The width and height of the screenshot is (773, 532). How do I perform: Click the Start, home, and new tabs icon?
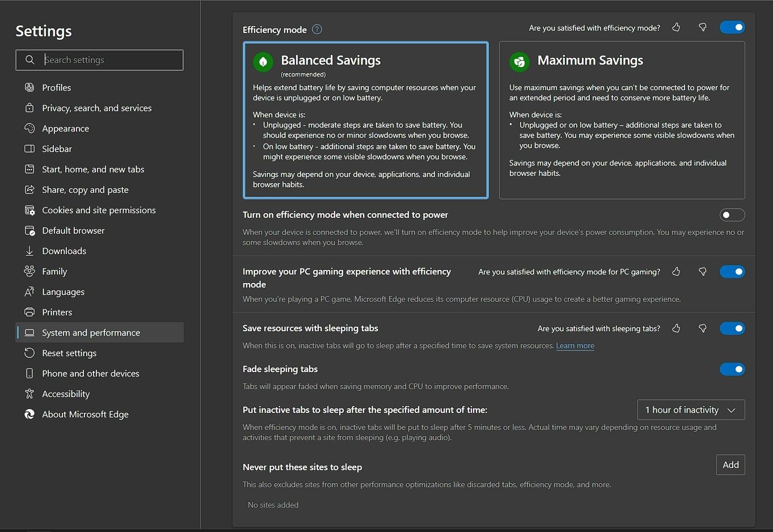point(29,169)
